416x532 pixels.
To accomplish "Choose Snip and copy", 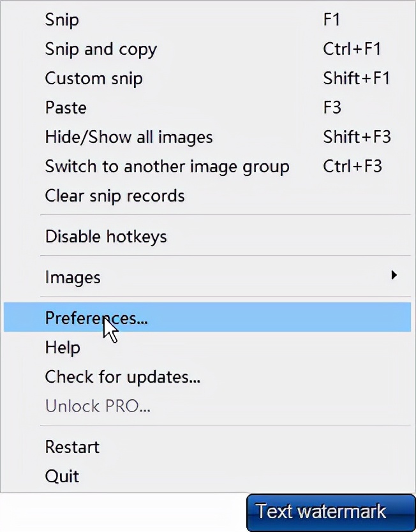I will 101,49.
